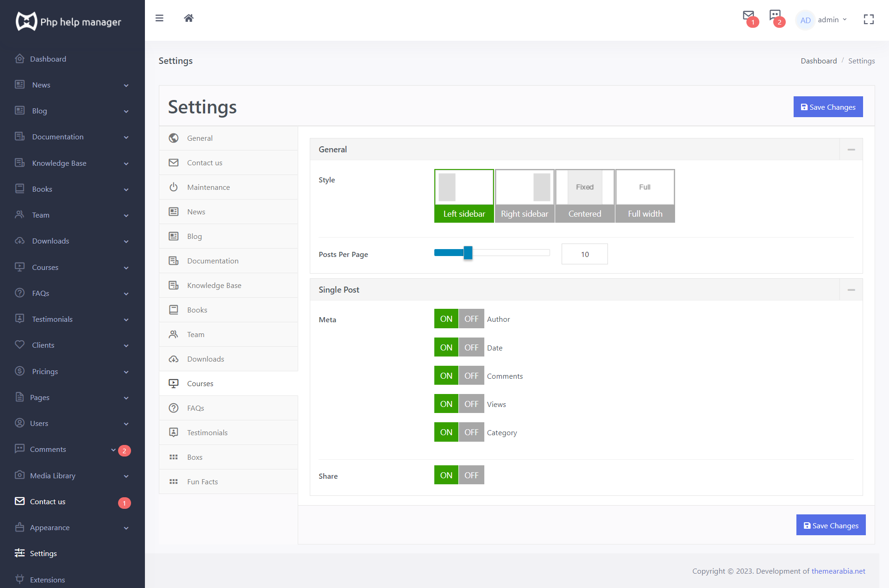
Task: Open the mail notifications icon
Action: 749,16
